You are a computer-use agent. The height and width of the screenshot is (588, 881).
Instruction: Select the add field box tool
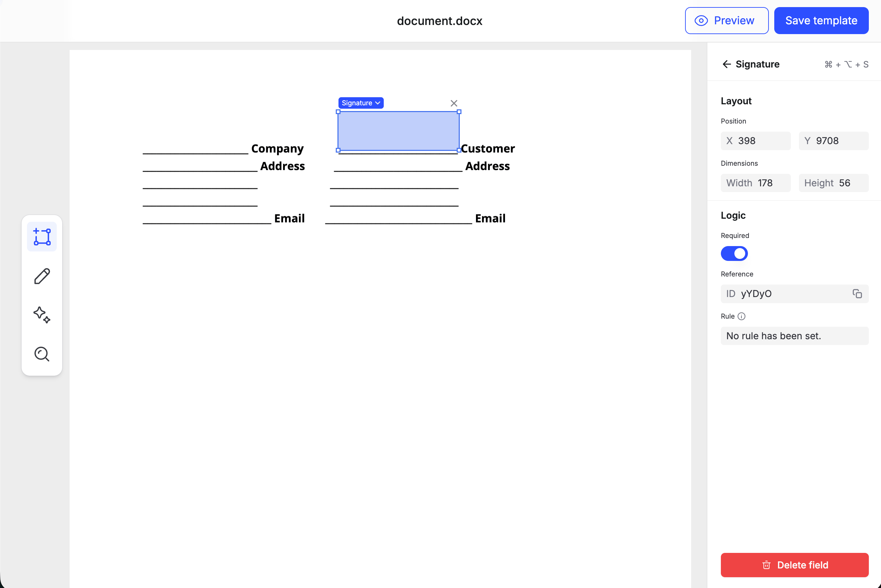point(42,237)
